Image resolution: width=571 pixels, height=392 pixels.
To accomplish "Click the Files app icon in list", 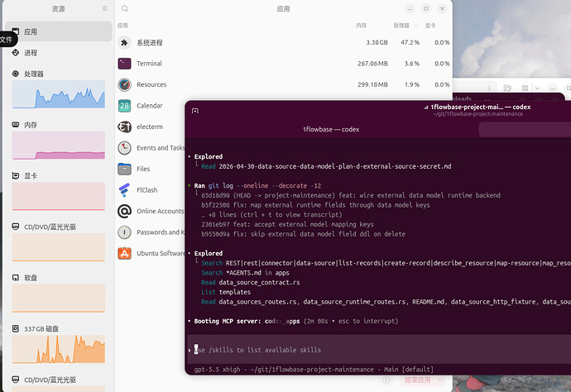I will pyautogui.click(x=124, y=169).
